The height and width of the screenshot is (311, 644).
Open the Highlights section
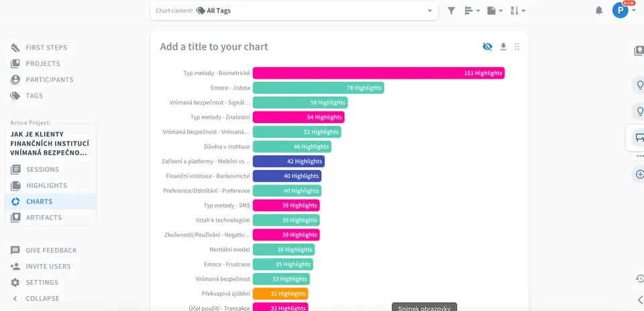pyautogui.click(x=46, y=185)
